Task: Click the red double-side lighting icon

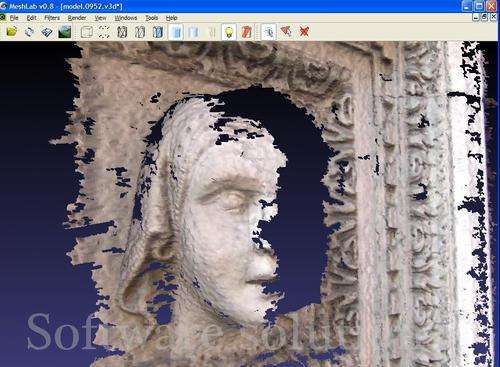Action: pyautogui.click(x=247, y=32)
